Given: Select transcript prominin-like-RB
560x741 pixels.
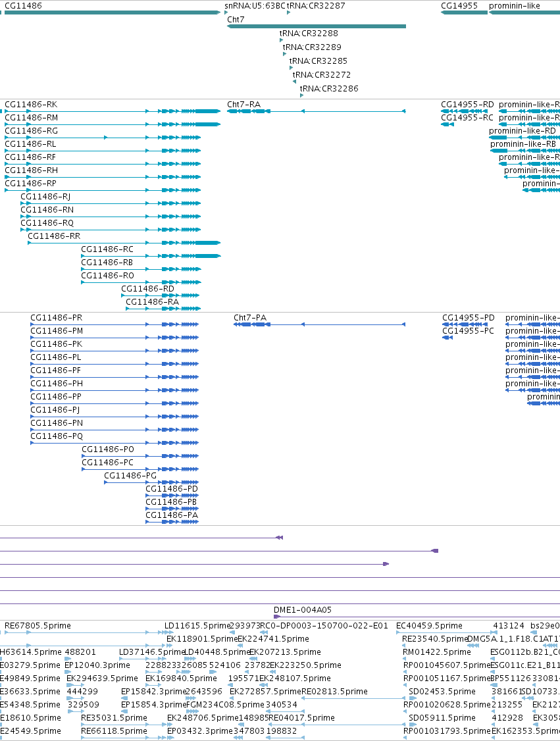Looking at the screenshot, I should click(x=523, y=144).
